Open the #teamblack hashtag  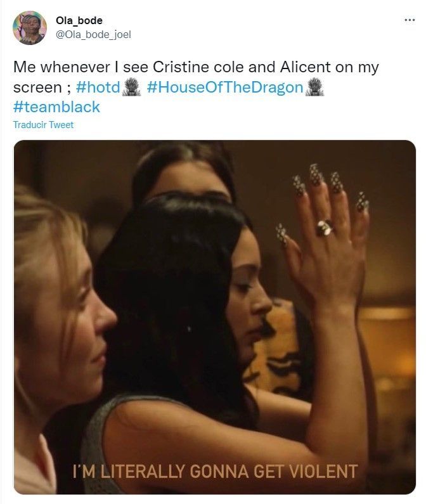point(56,107)
